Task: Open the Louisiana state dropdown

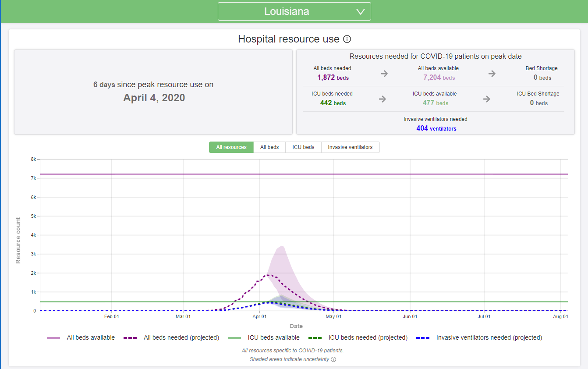Action: coord(294,11)
